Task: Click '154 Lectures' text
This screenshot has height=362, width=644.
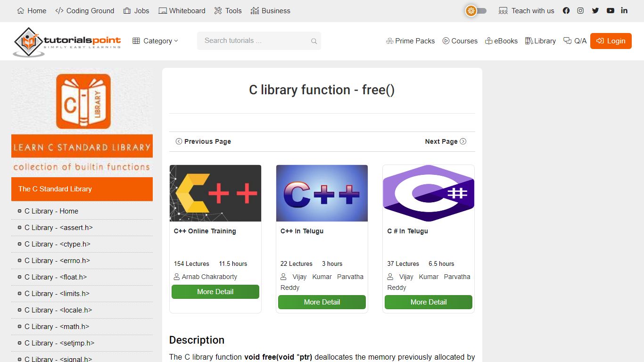Action: point(191,263)
